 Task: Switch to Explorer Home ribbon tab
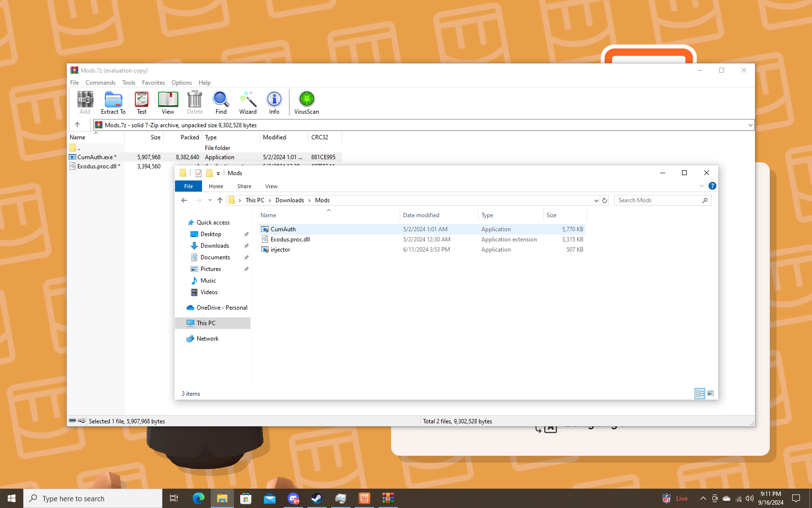(216, 186)
